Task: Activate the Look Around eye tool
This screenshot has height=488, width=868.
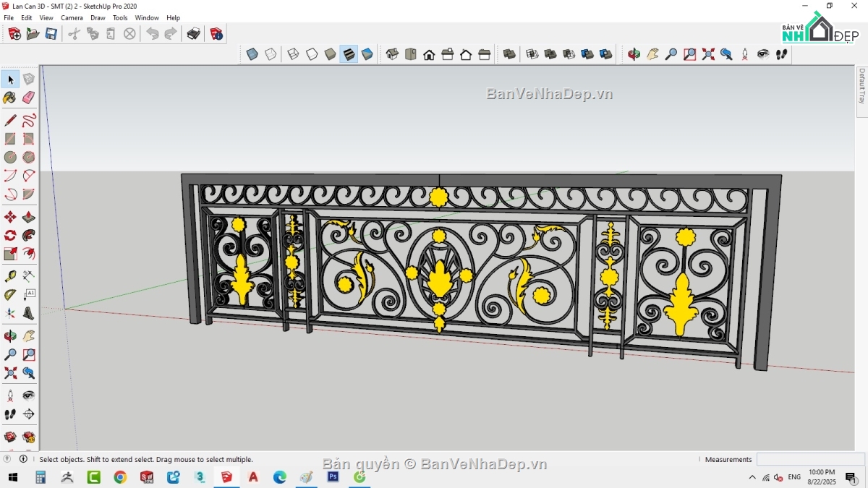Action: pos(29,395)
